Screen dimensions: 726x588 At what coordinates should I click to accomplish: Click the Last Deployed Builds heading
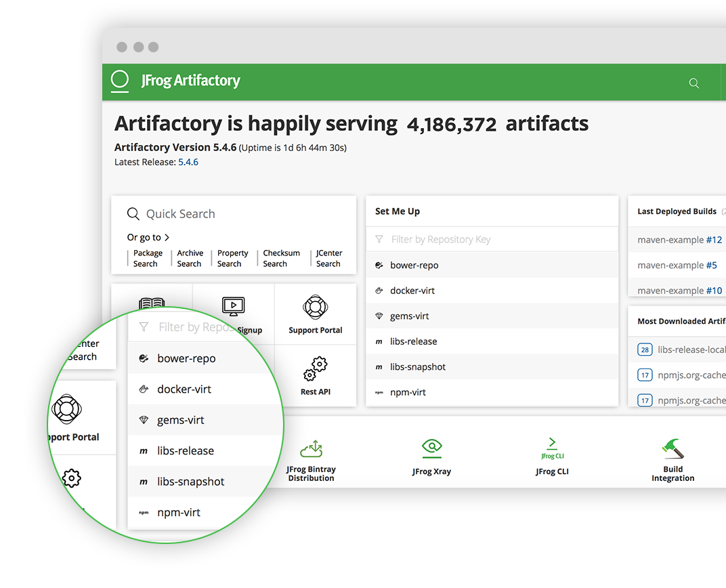point(677,211)
